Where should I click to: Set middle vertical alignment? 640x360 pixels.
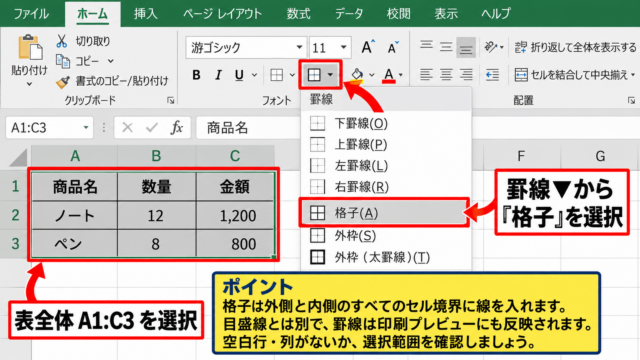tap(446, 47)
